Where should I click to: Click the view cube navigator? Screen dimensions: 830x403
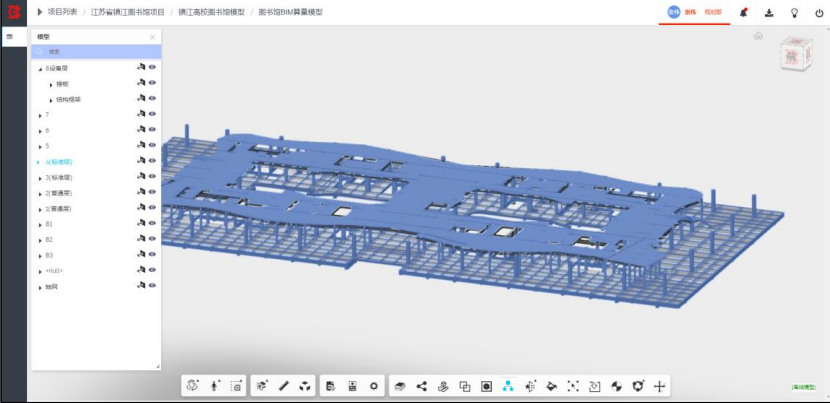pyautogui.click(x=796, y=53)
